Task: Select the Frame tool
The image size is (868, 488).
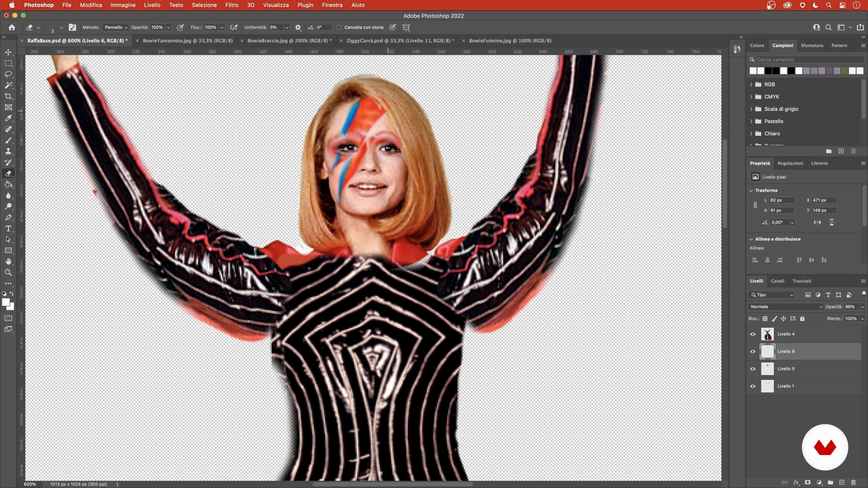Action: click(8, 108)
